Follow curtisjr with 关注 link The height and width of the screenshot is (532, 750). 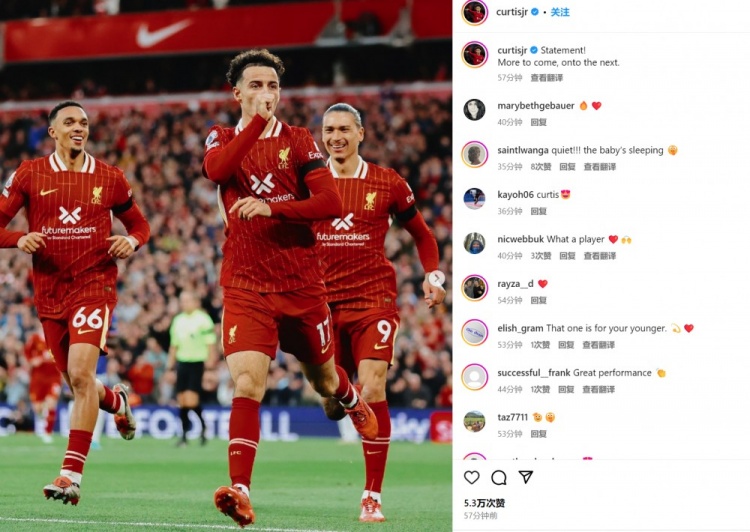(x=560, y=12)
